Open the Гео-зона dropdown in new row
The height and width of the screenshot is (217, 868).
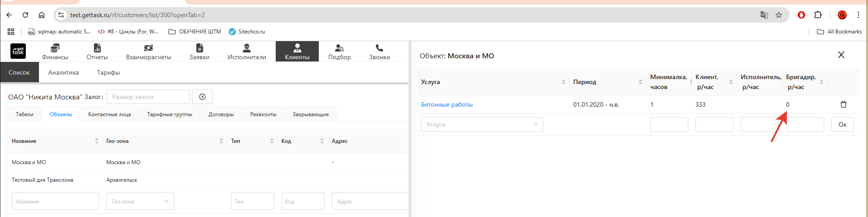coord(140,201)
